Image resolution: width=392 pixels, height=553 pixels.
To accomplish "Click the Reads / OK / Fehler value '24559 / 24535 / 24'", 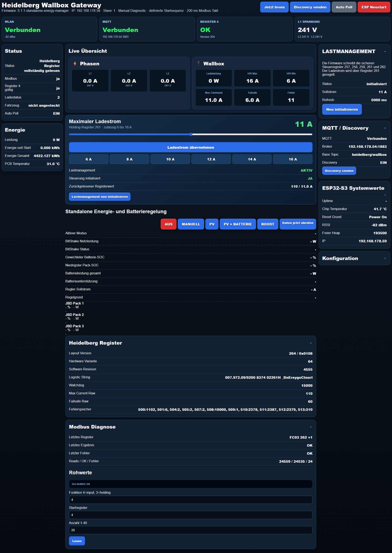I will (296, 461).
